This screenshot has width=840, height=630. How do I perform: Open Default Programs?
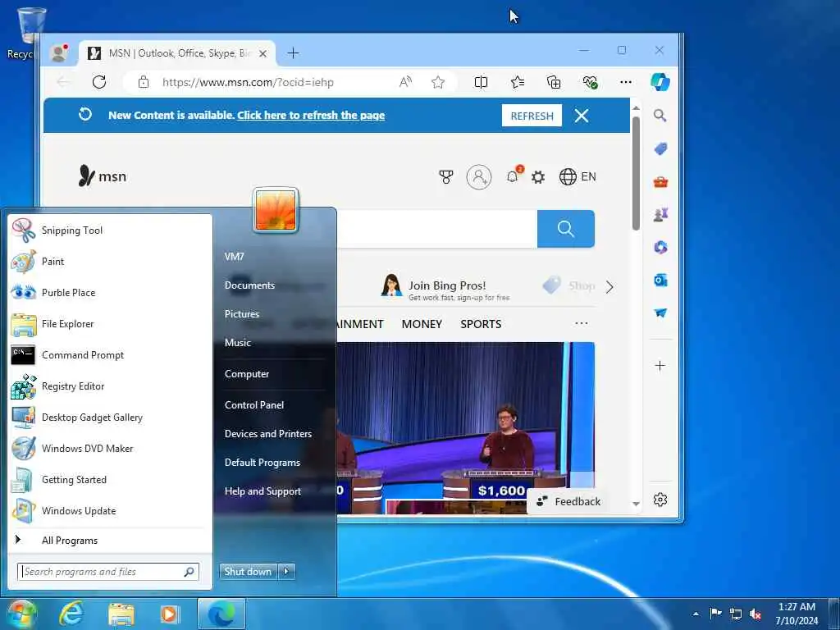point(262,463)
